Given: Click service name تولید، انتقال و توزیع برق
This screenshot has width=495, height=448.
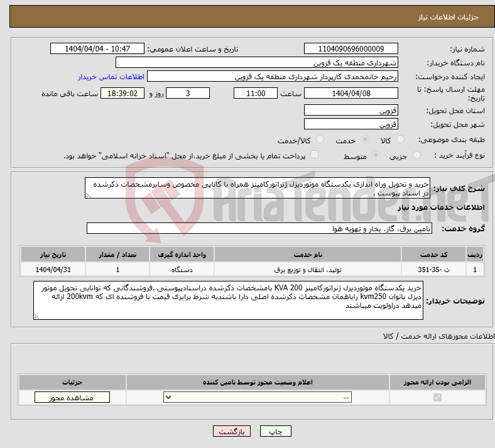Looking at the screenshot, I should coord(308,270).
